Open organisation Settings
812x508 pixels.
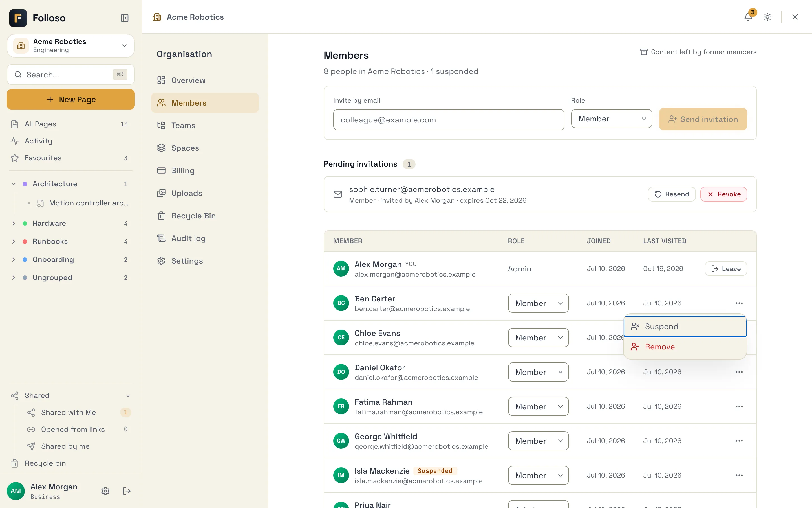(x=205, y=261)
